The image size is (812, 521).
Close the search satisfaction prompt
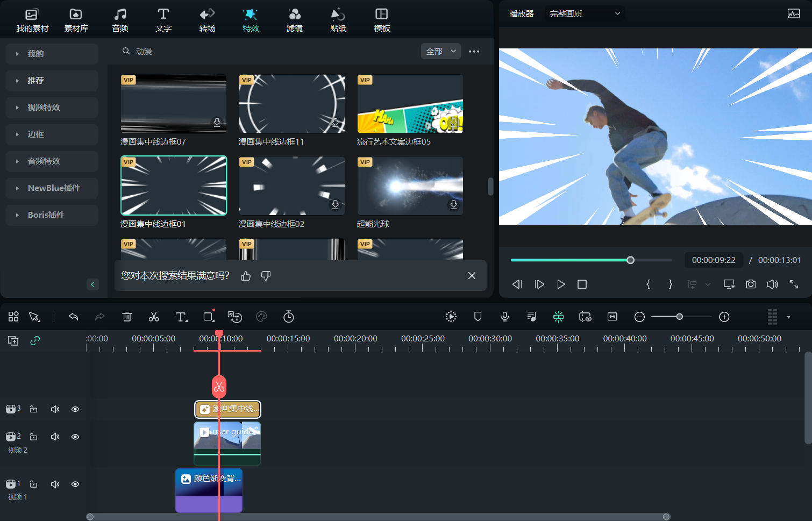(472, 276)
